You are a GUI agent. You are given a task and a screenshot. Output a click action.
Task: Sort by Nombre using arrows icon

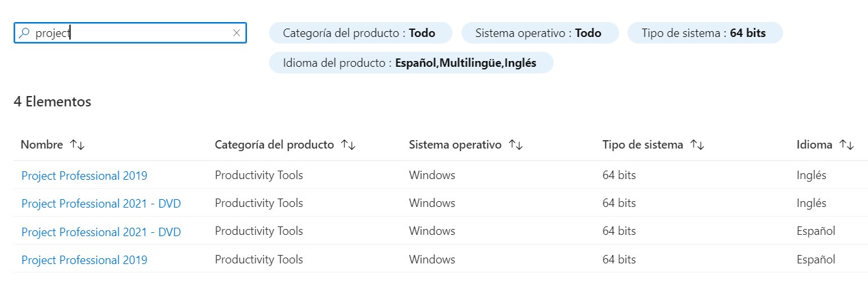point(77,145)
